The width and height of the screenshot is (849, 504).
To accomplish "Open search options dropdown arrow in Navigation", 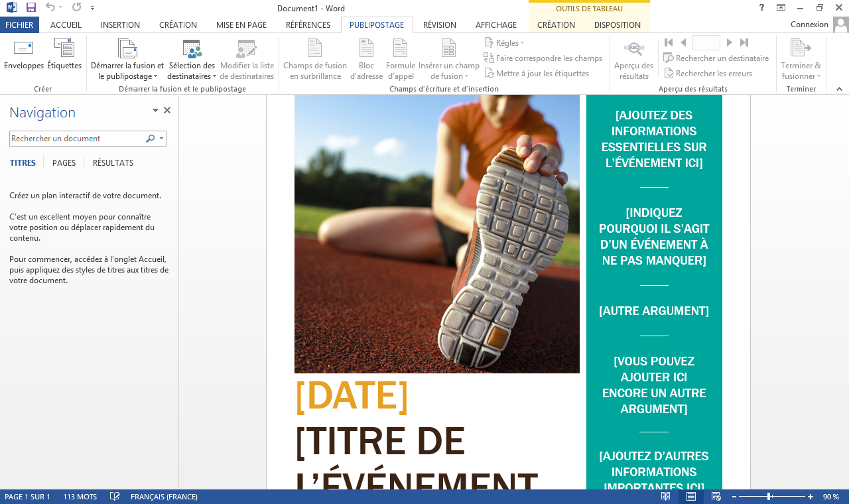I will tap(161, 139).
